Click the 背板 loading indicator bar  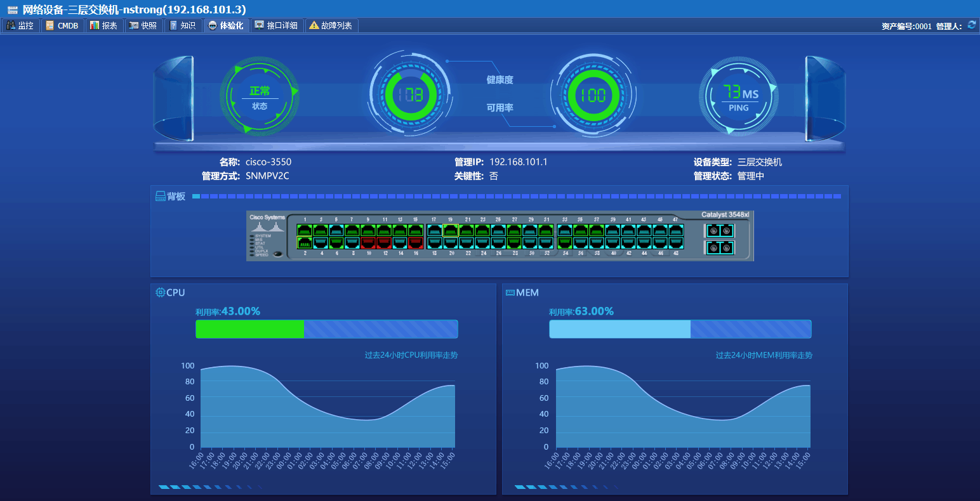point(517,197)
